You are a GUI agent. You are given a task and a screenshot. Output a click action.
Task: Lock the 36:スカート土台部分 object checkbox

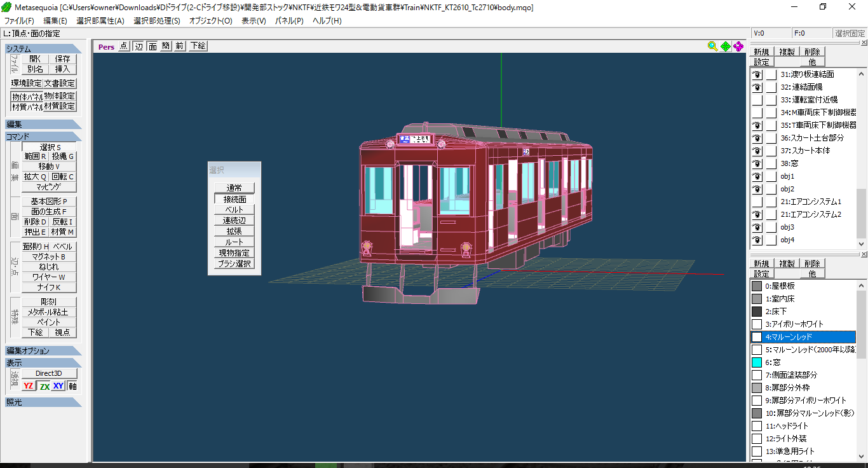pyautogui.click(x=771, y=138)
